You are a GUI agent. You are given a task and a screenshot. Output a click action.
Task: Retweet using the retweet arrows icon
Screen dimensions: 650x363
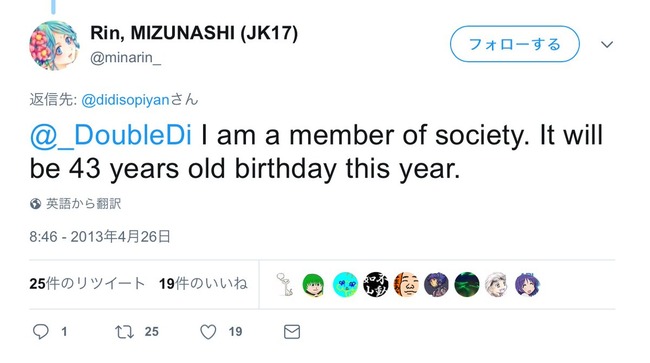coord(124,332)
